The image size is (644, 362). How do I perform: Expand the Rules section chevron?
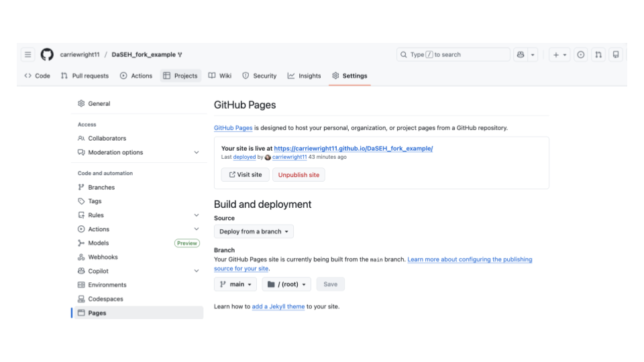point(197,215)
